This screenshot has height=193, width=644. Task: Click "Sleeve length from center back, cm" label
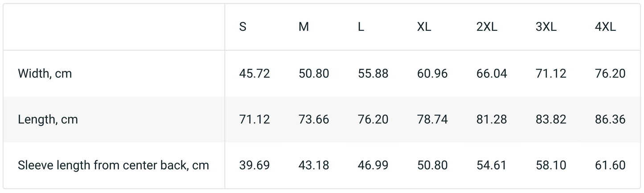pyautogui.click(x=113, y=165)
